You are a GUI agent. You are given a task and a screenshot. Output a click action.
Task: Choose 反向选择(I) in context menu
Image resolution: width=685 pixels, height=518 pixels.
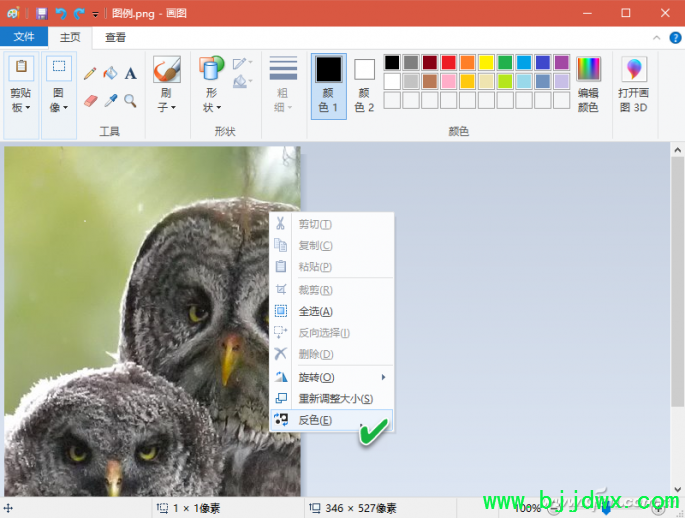coord(332,333)
